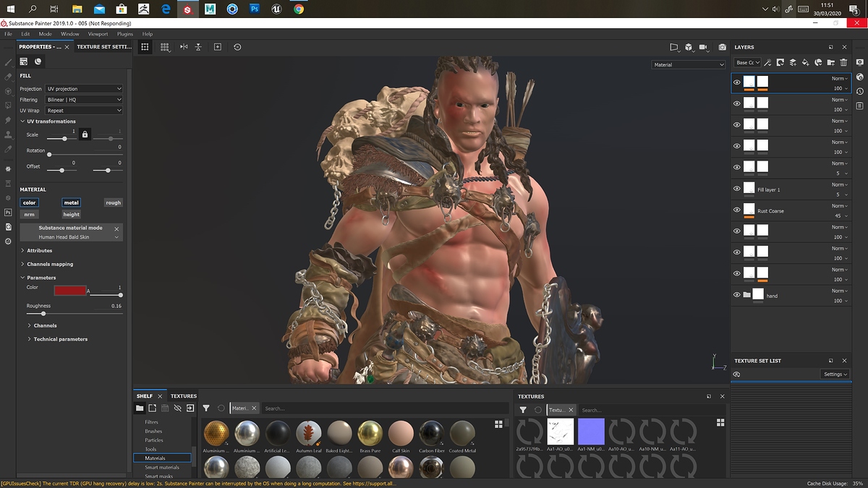Open the video camera settings icon
Screen dimensions: 868x488
click(703, 47)
